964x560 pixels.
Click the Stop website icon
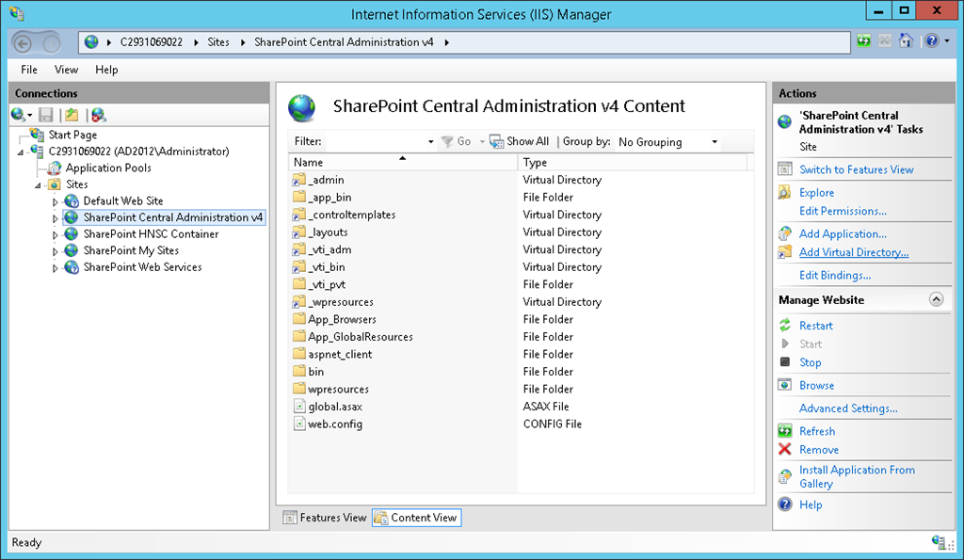point(785,362)
